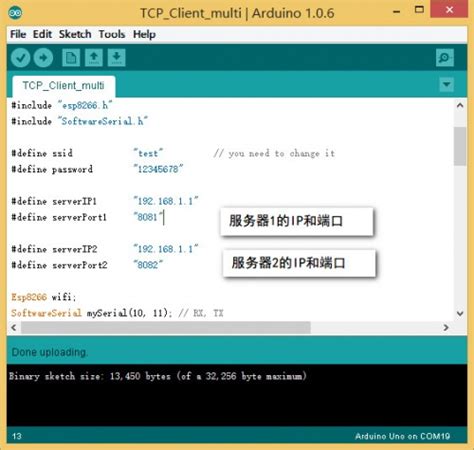Click the Open sketch up-arrow icon
This screenshot has width=474, height=450.
coord(94,58)
